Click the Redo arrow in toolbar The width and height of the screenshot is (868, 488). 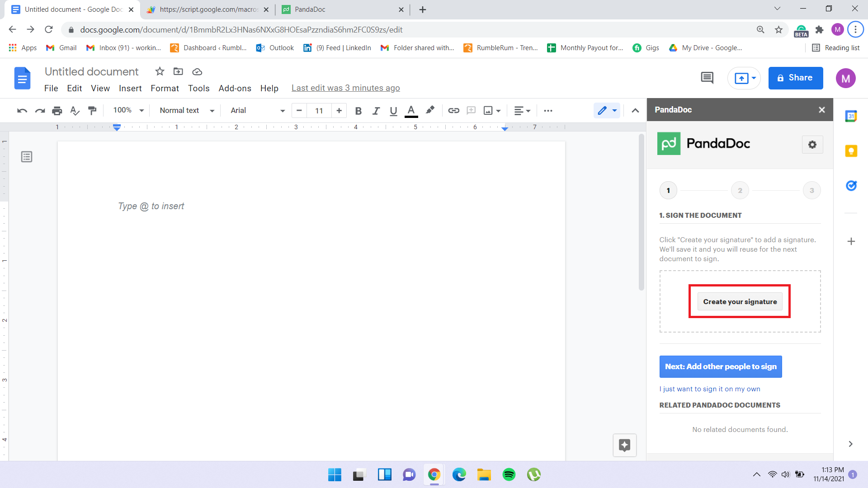(40, 111)
